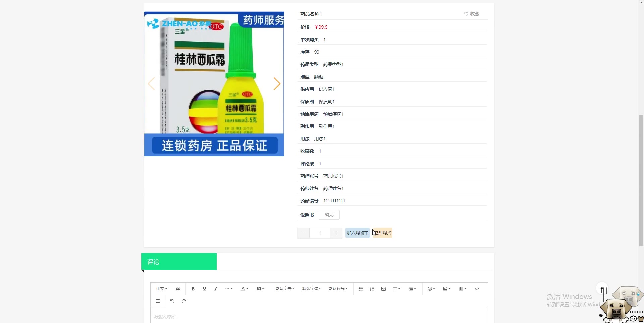Image resolution: width=644 pixels, height=323 pixels.
Task: Insert a bulleted list
Action: pos(361,289)
